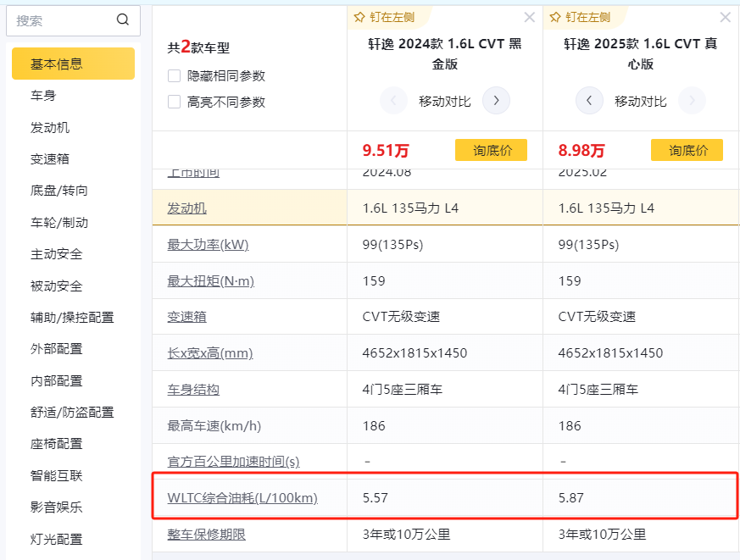Viewport: 740px width, 560px height.
Task: Select the 基本信息 sidebar category
Action: 73,64
